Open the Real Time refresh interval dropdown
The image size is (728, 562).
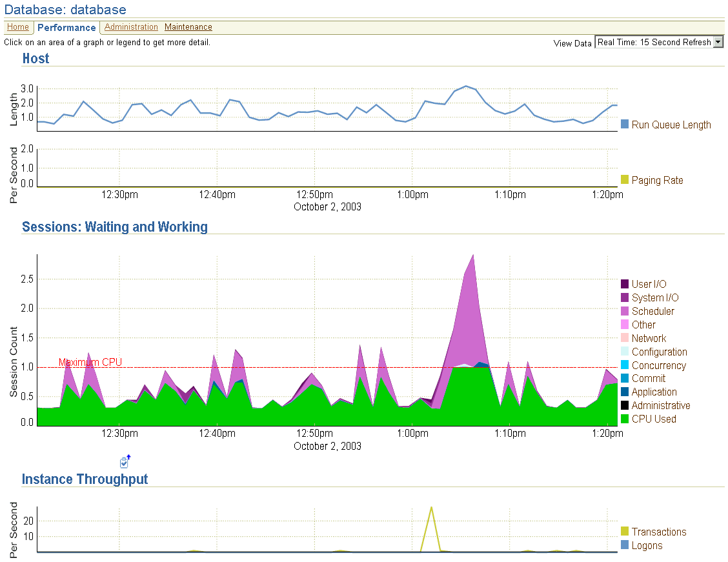[718, 41]
